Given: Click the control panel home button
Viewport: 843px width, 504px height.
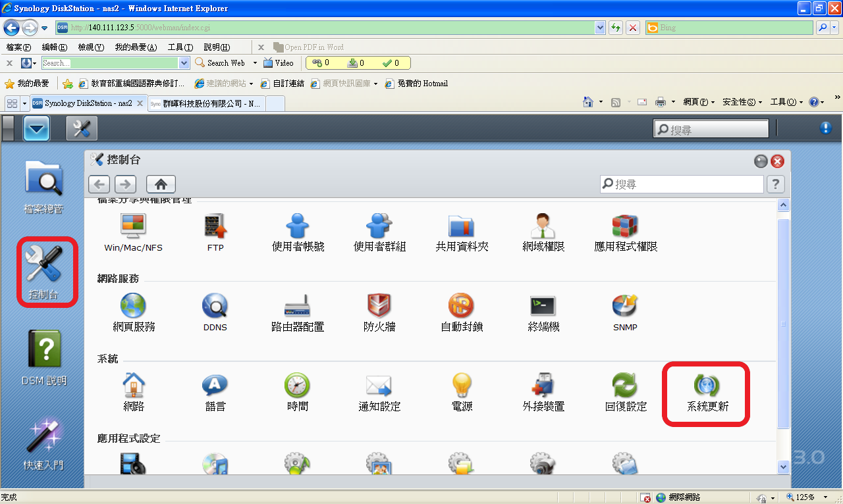Looking at the screenshot, I should click(161, 184).
